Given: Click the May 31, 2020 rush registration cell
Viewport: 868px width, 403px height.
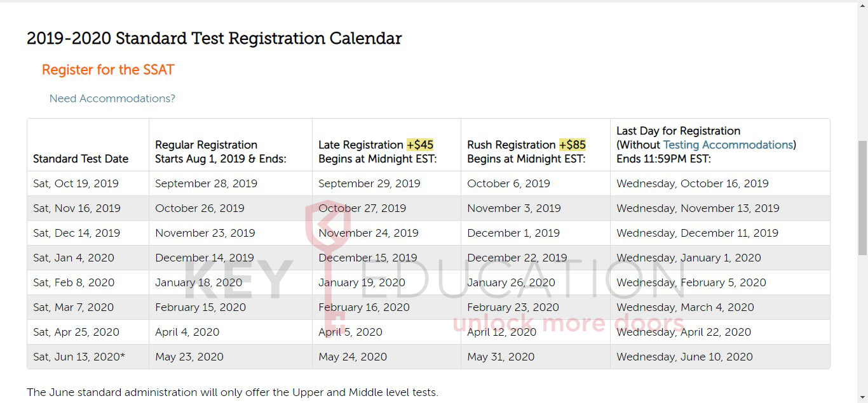Looking at the screenshot, I should tap(501, 357).
